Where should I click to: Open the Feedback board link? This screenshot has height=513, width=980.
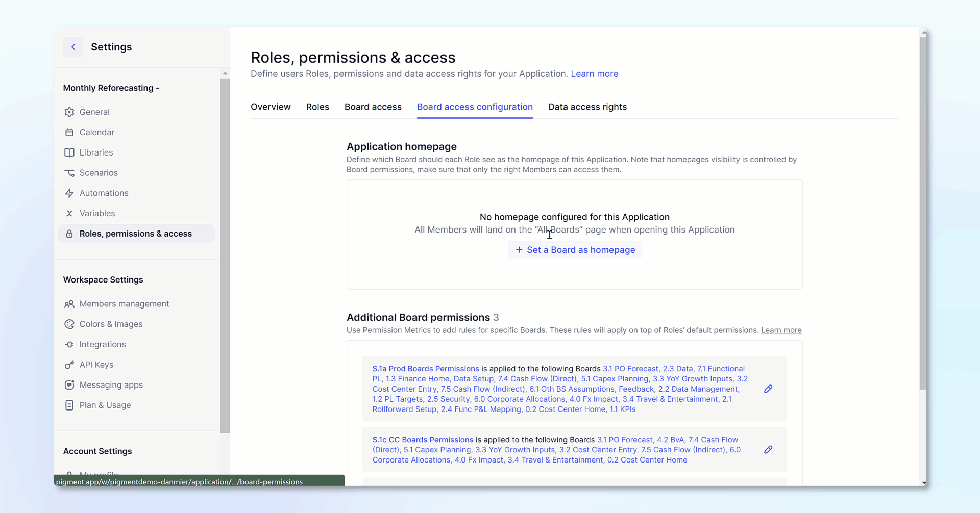636,389
